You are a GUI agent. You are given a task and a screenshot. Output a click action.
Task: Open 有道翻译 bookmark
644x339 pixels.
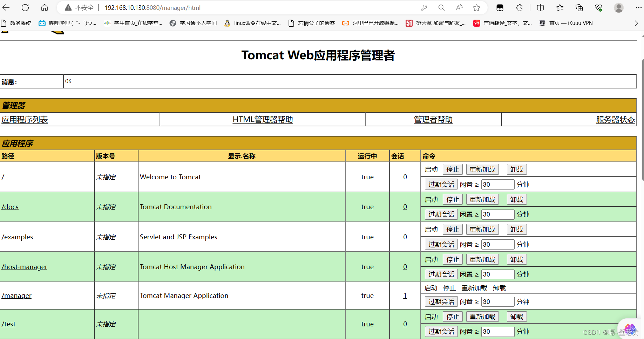503,23
